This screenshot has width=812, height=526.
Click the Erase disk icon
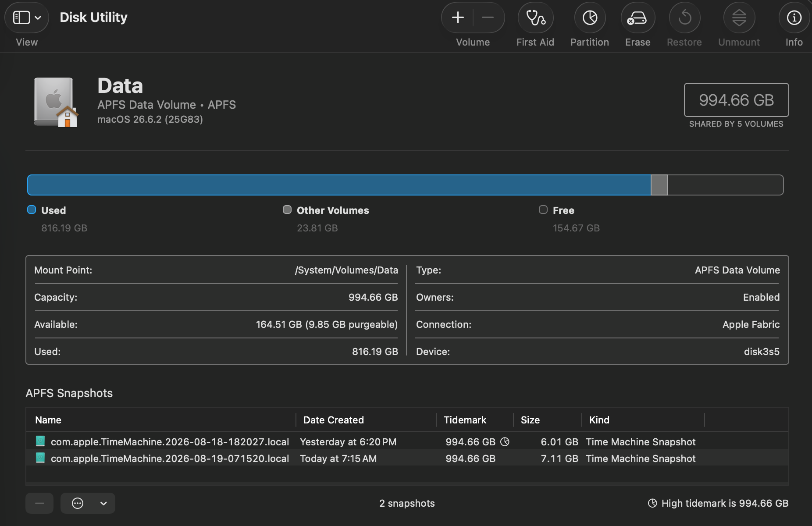(637, 18)
